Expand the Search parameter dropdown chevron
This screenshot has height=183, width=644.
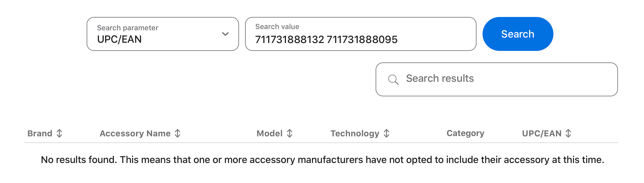coord(225,34)
